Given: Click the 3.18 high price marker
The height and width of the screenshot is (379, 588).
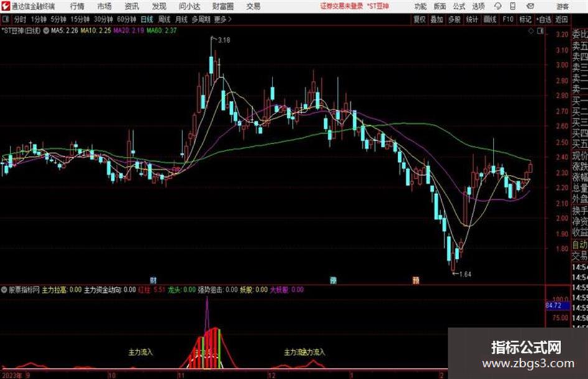Looking at the screenshot, I should pos(224,40).
